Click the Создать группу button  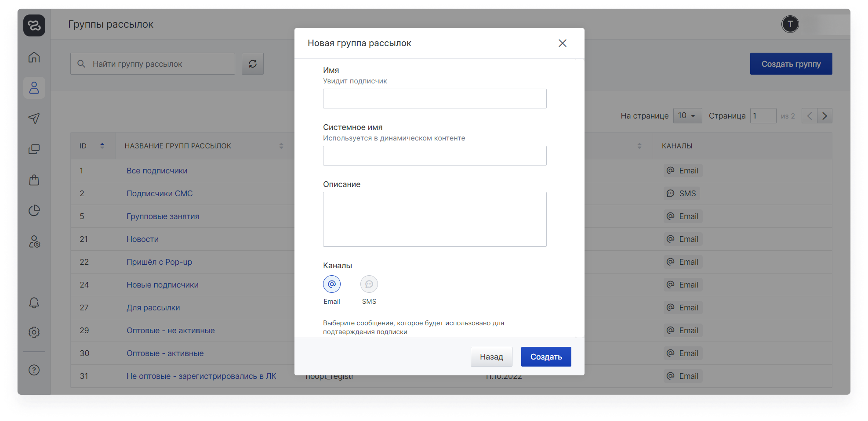tap(791, 64)
